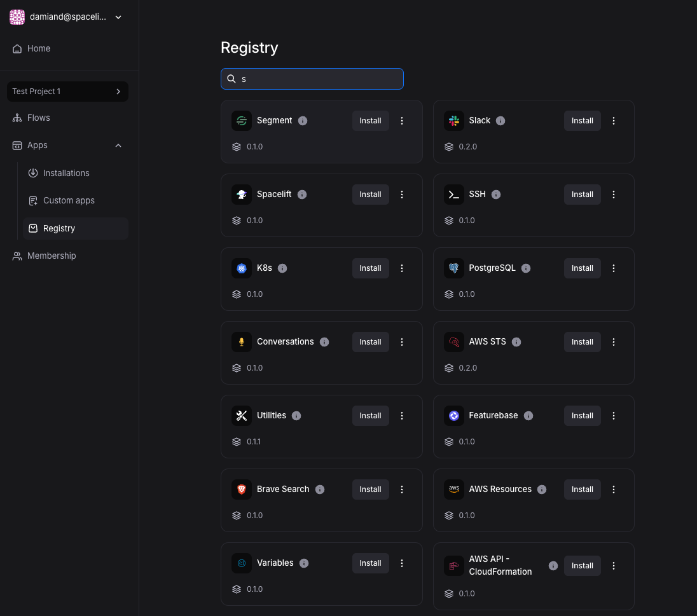Viewport: 697px width, 616px height.
Task: Click the Spacelift app icon
Action: click(x=242, y=194)
